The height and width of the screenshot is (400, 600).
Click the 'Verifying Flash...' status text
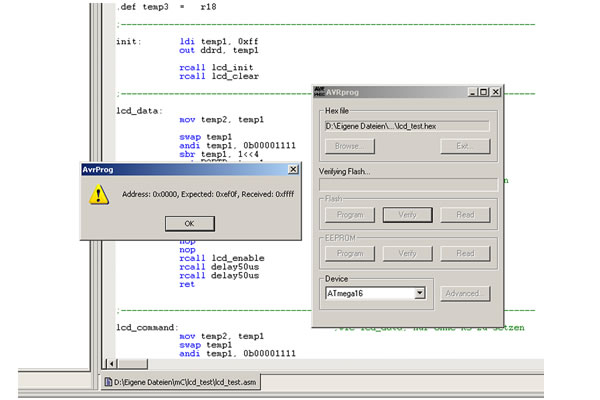344,171
